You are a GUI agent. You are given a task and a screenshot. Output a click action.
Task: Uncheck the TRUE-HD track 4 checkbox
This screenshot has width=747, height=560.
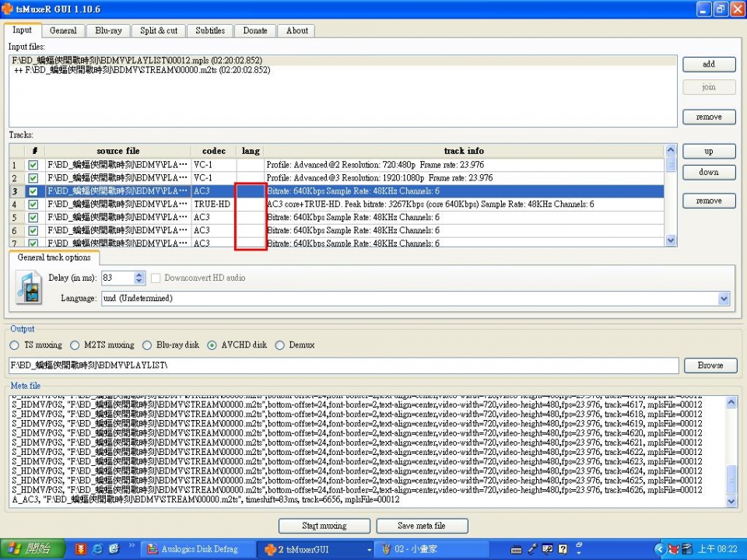33,205
